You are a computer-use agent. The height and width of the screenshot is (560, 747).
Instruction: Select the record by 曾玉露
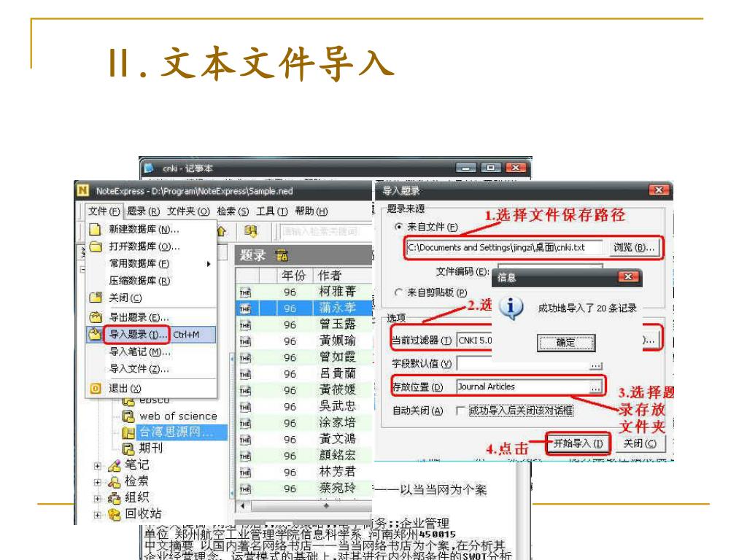(x=305, y=324)
